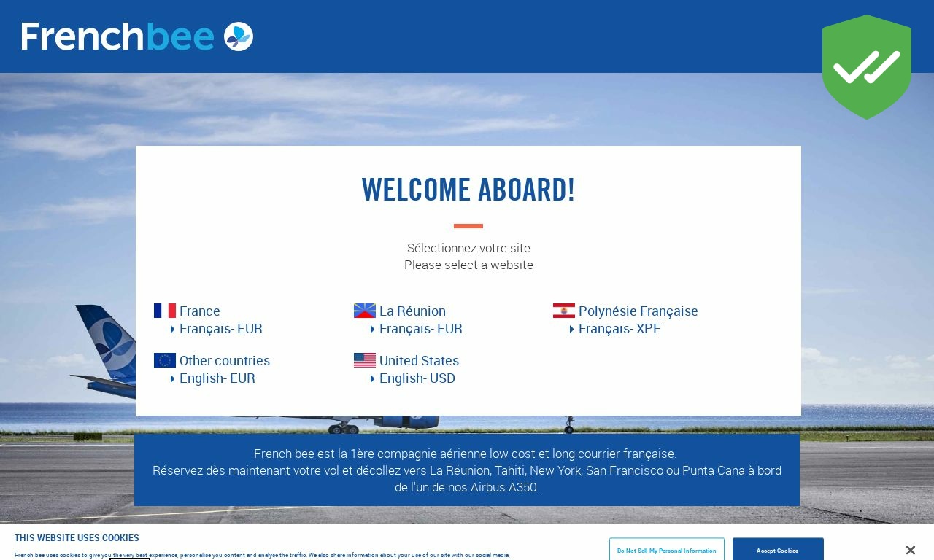Click the Frenchbee logo
Viewport: 934px width, 560px height.
point(137,36)
